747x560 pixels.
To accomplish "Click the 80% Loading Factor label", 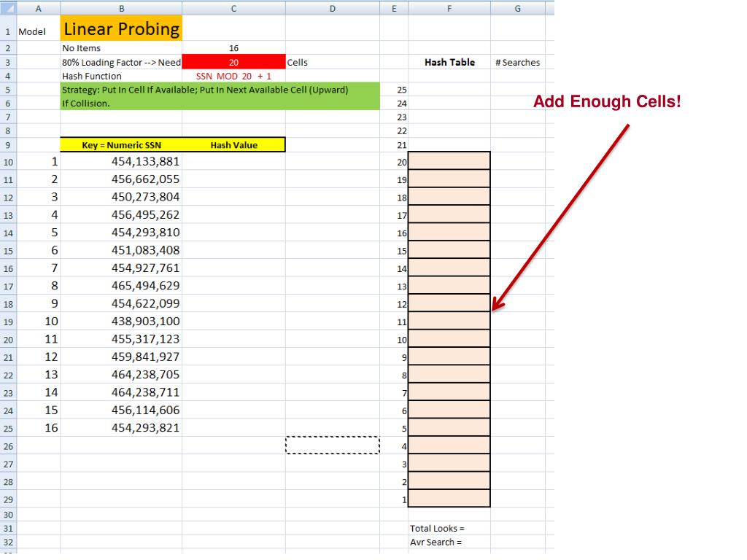I will coord(122,63).
